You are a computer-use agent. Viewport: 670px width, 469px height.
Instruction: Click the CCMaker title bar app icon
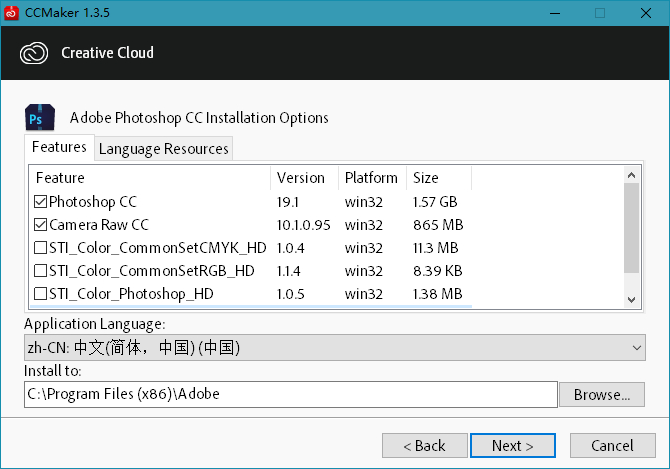coord(11,13)
